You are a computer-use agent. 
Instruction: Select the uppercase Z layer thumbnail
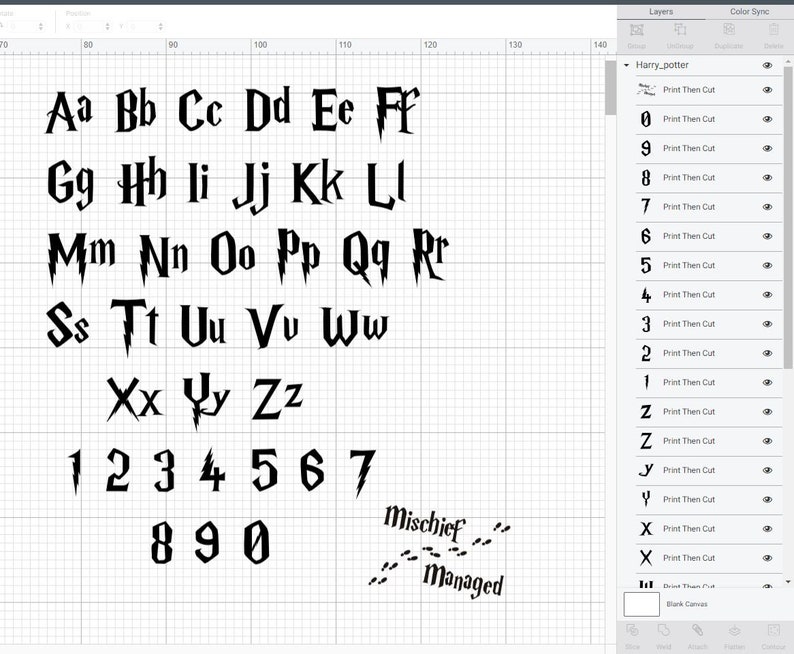coord(646,441)
